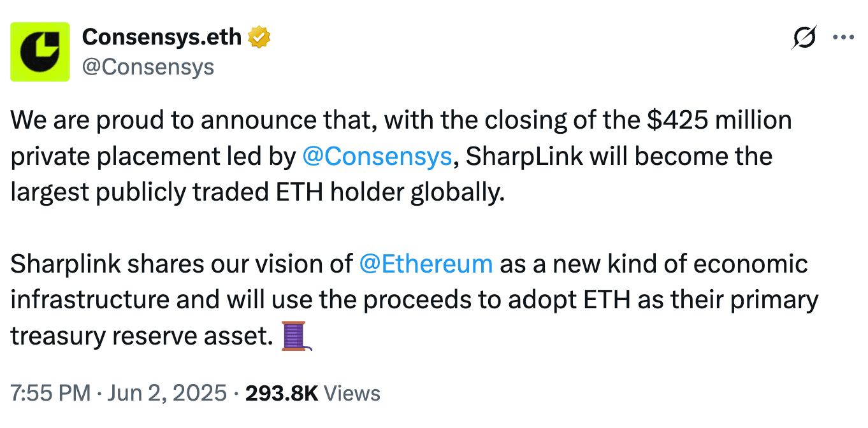Open the Consensys green profile avatar
The image size is (868, 428).
click(x=40, y=52)
